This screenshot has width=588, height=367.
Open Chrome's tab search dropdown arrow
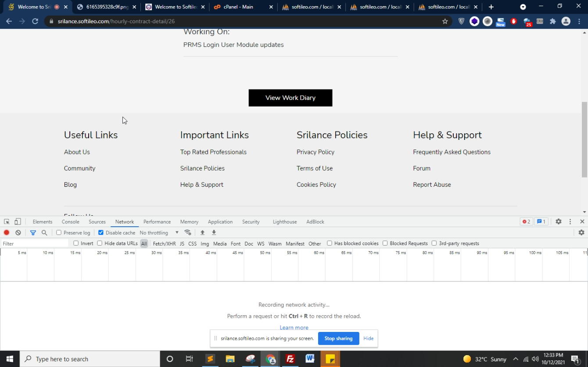[523, 7]
